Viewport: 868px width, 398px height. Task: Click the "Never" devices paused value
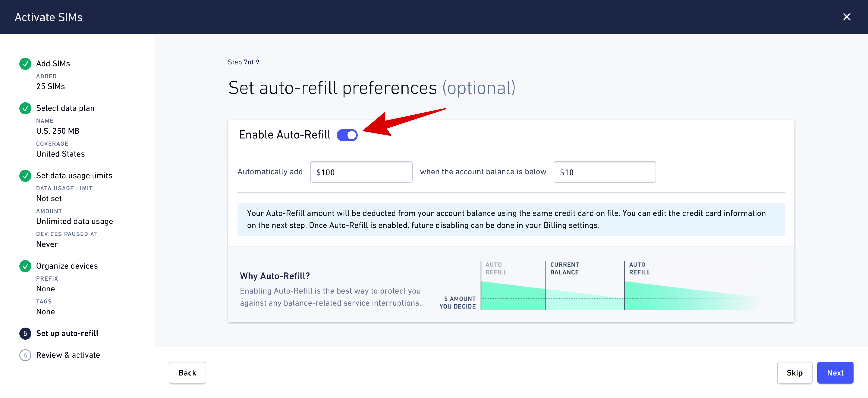tap(47, 244)
